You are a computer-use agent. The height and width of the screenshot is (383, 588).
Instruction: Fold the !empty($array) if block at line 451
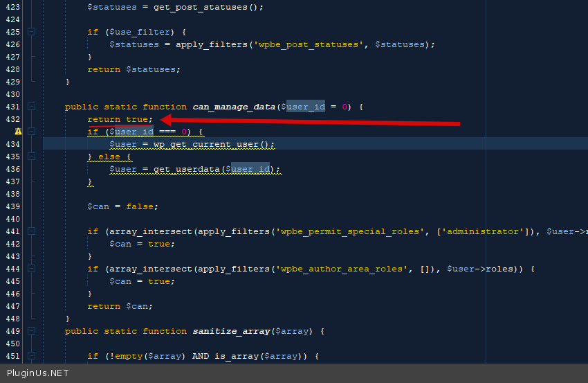[31, 356]
